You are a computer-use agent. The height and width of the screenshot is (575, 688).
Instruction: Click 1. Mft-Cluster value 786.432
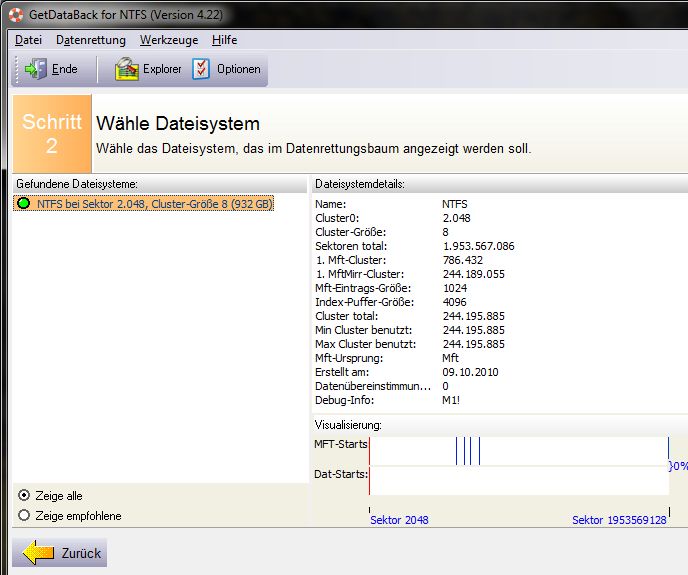462,260
